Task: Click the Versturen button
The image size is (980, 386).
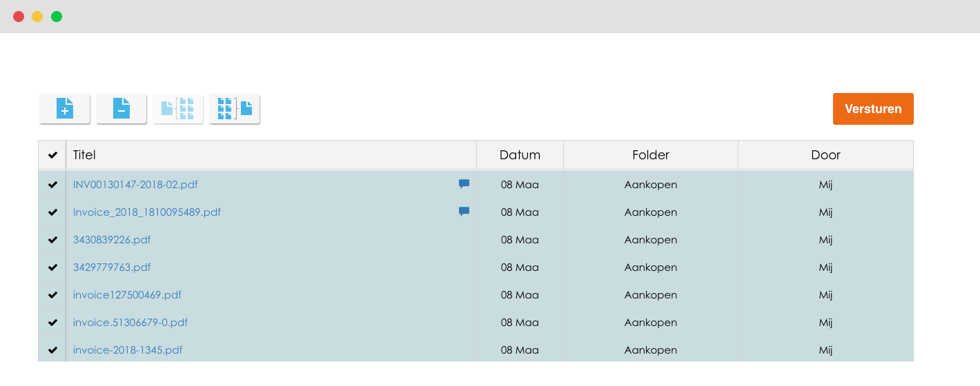Action: click(873, 109)
